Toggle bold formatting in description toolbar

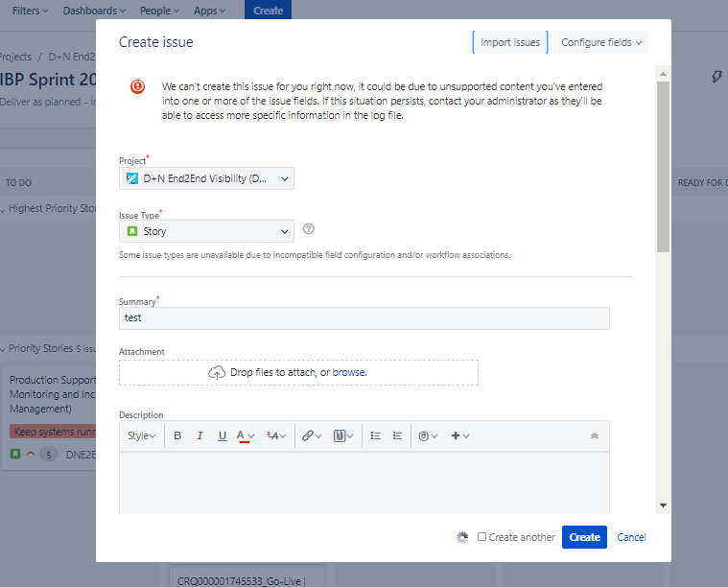(x=177, y=435)
